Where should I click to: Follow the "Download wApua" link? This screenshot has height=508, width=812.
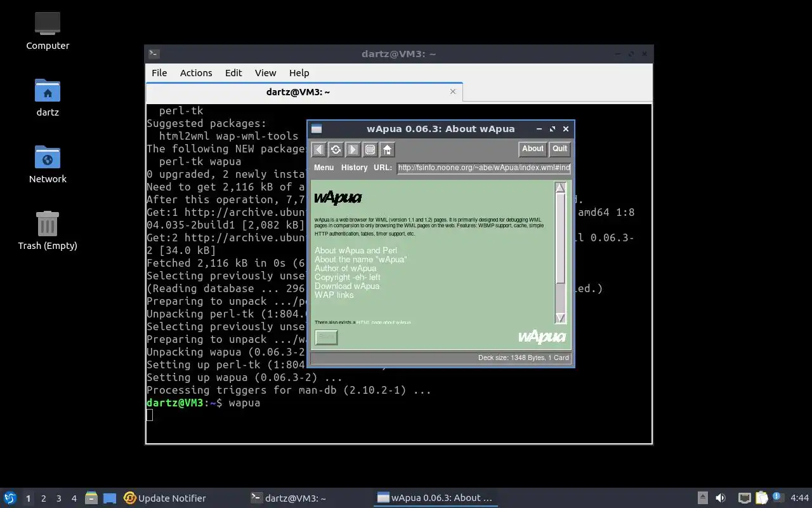[347, 286]
